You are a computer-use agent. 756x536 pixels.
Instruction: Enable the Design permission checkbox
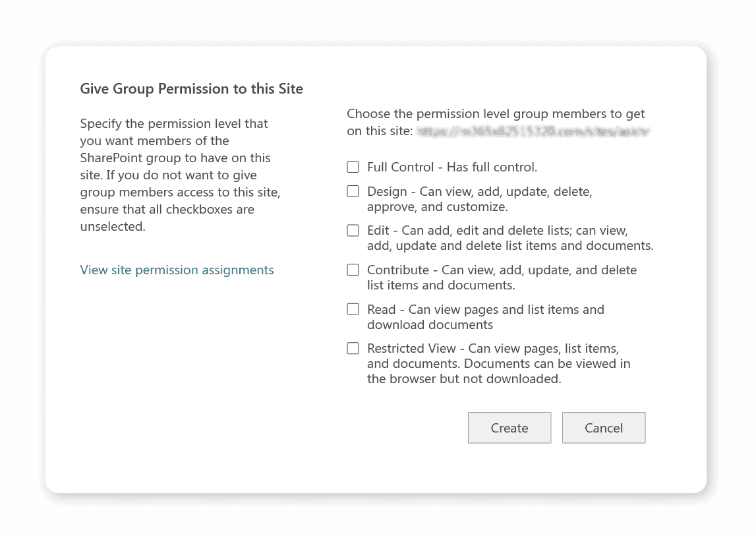click(353, 192)
